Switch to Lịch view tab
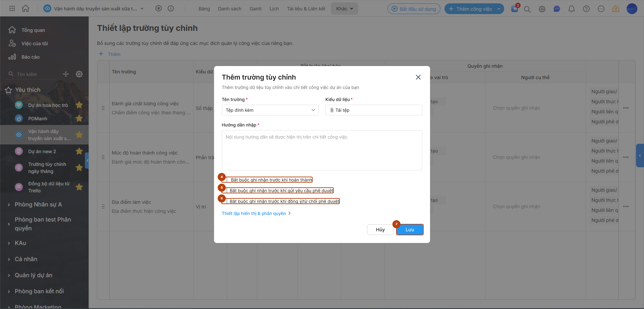The width and height of the screenshot is (644, 309). point(274,9)
